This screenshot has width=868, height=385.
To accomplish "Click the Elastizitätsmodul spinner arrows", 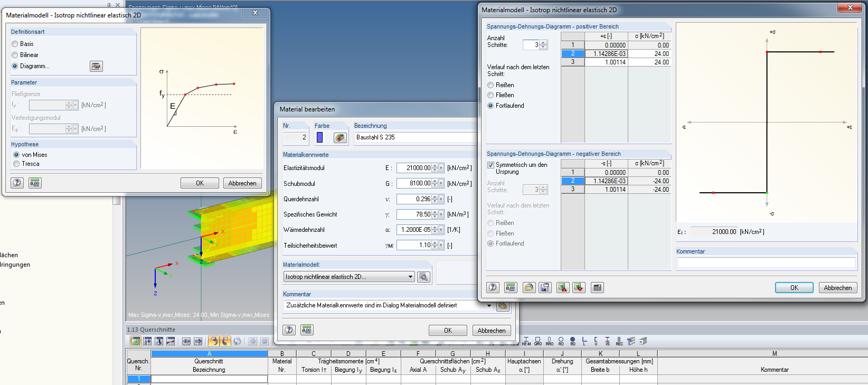I will tap(435, 168).
